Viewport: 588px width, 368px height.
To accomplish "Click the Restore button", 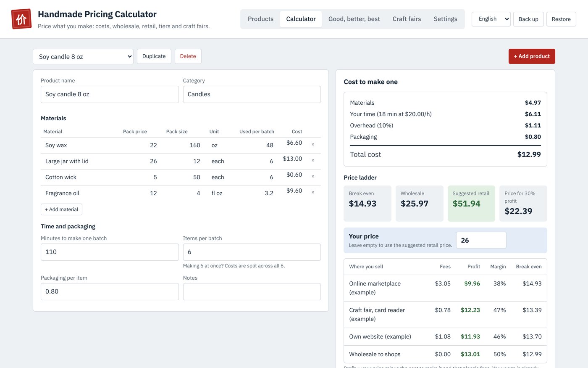I will tap(561, 19).
